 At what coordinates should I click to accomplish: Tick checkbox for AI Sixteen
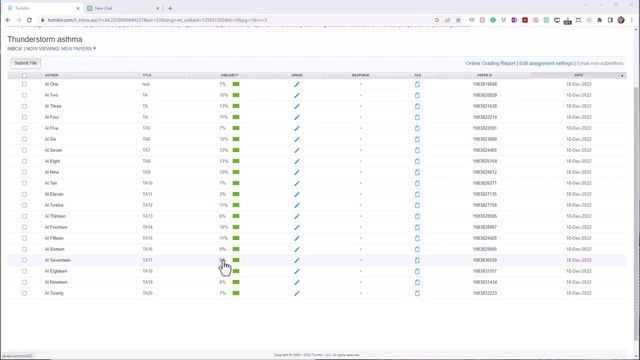(x=24, y=249)
